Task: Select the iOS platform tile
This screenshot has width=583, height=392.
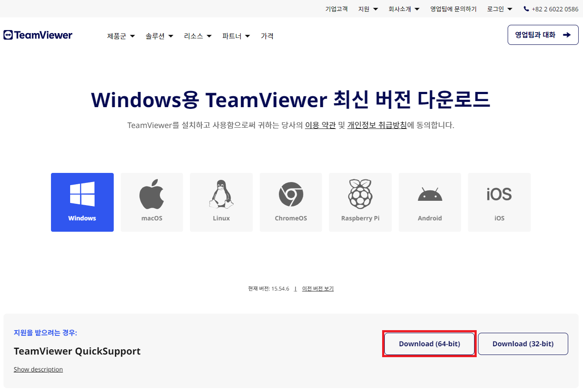Action: click(x=499, y=202)
